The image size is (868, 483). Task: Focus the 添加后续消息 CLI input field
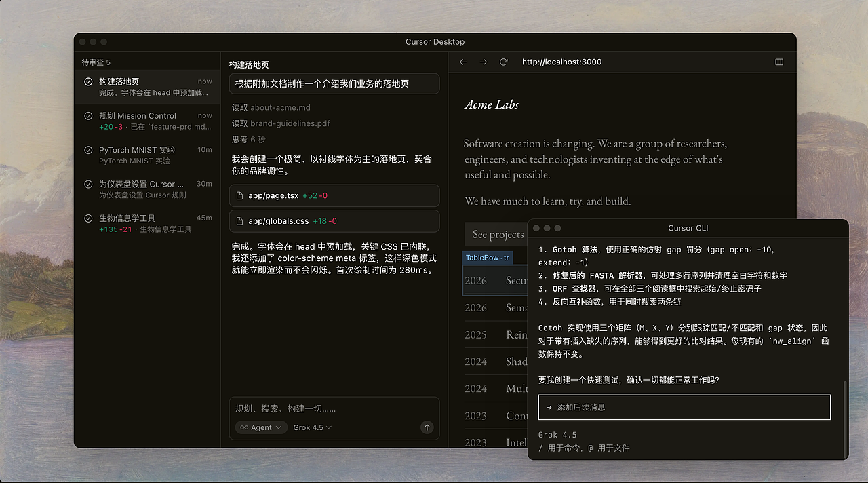point(684,407)
